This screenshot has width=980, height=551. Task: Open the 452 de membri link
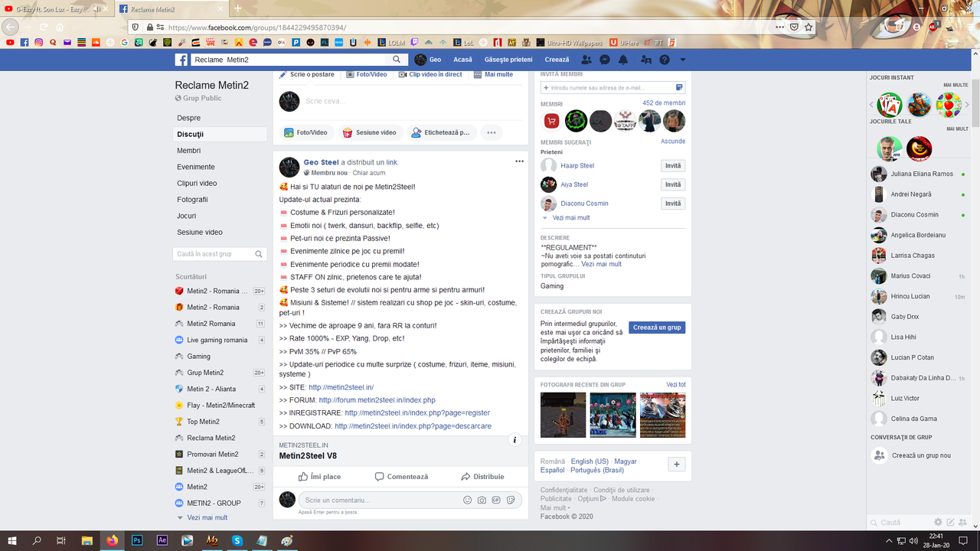pos(664,103)
